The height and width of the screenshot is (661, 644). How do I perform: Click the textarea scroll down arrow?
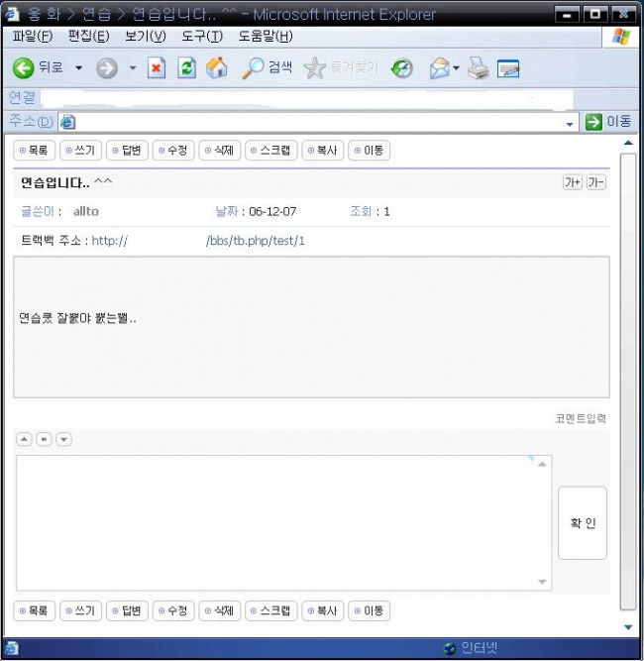[x=542, y=582]
